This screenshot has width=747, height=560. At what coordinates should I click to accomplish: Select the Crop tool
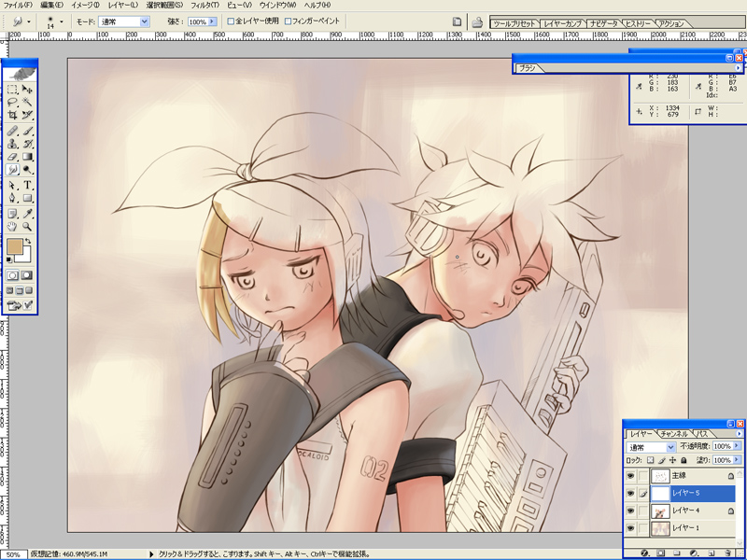(x=12, y=114)
